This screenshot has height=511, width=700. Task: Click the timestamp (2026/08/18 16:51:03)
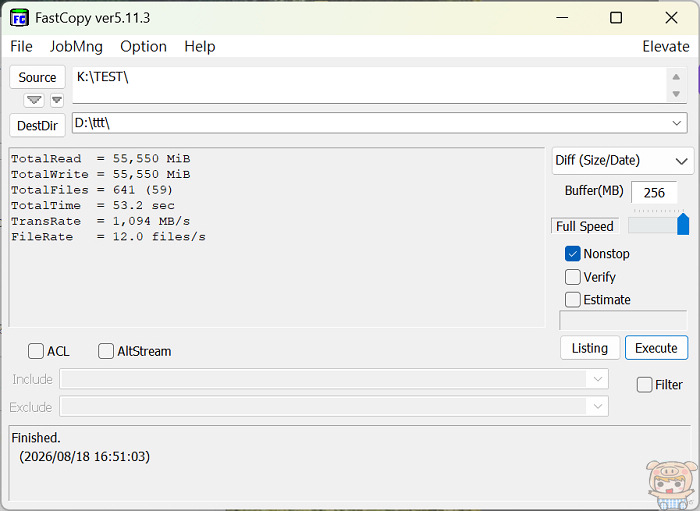(84, 457)
